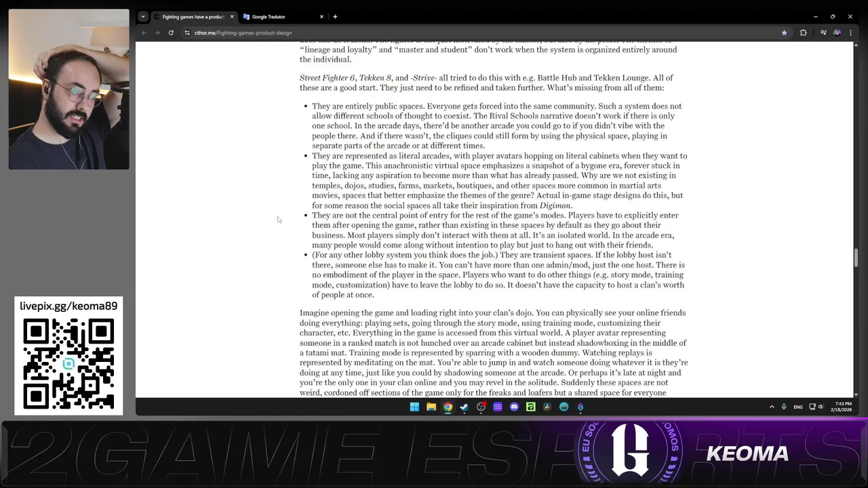
Task: Open DaVinci Resolve from the taskbar
Action: click(547, 407)
